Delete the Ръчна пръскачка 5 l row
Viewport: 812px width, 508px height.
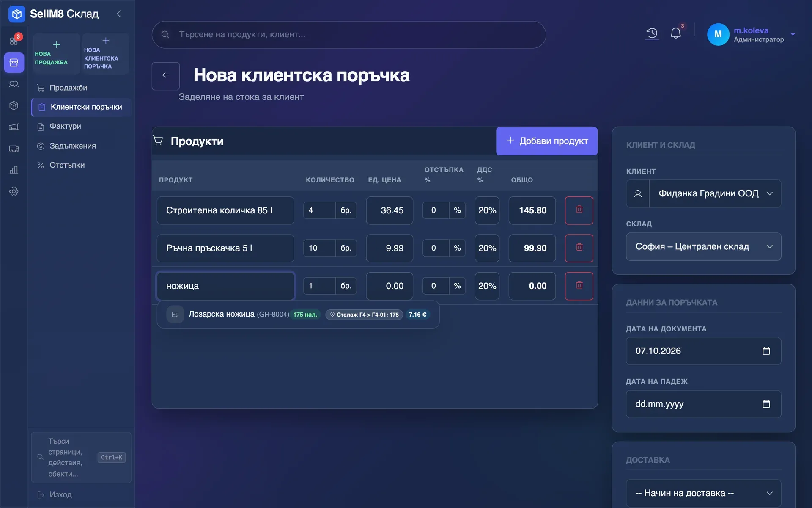(x=579, y=248)
